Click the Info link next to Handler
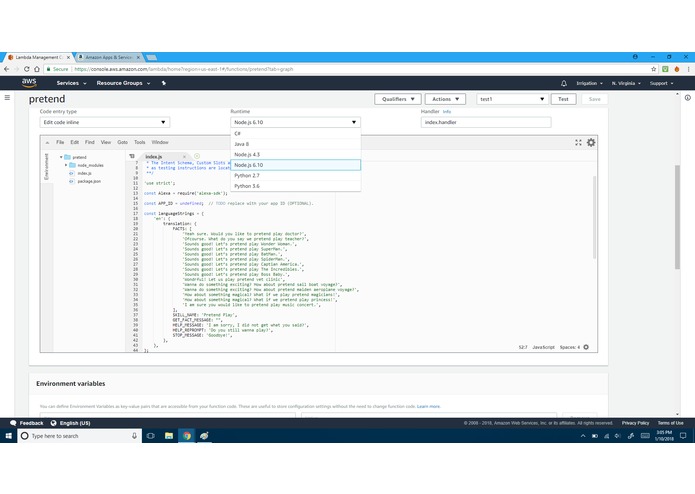 coord(446,112)
